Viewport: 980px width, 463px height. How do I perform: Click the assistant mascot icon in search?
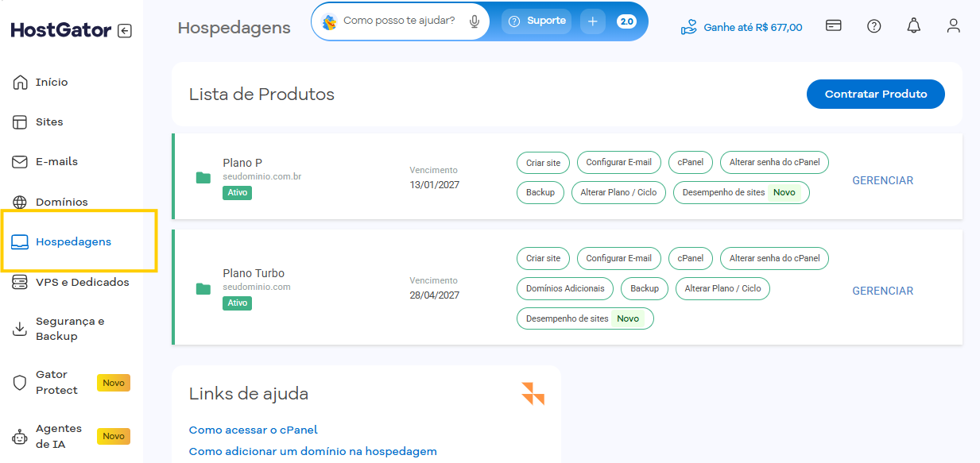pos(329,21)
